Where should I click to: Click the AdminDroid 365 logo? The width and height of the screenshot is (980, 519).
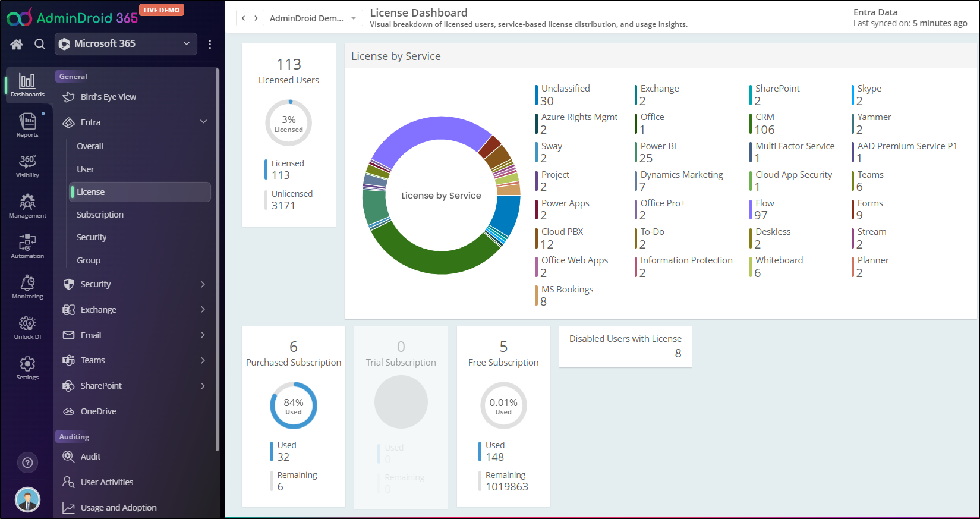click(x=73, y=17)
